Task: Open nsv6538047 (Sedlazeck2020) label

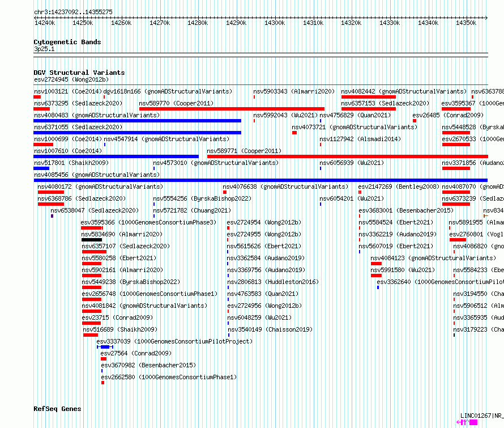Action: (95, 210)
